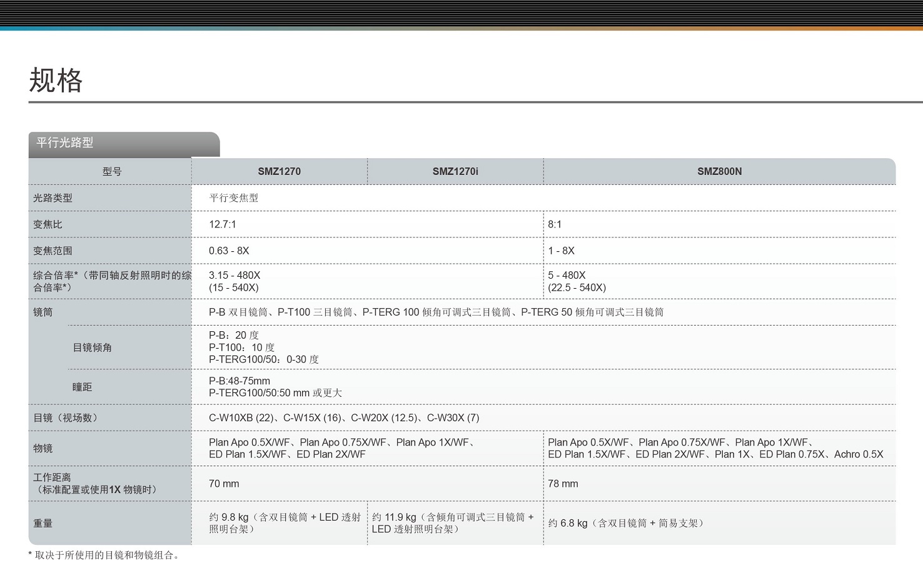923x588 pixels.
Task: Click the P-T100：10 度 line
Action: point(242,347)
